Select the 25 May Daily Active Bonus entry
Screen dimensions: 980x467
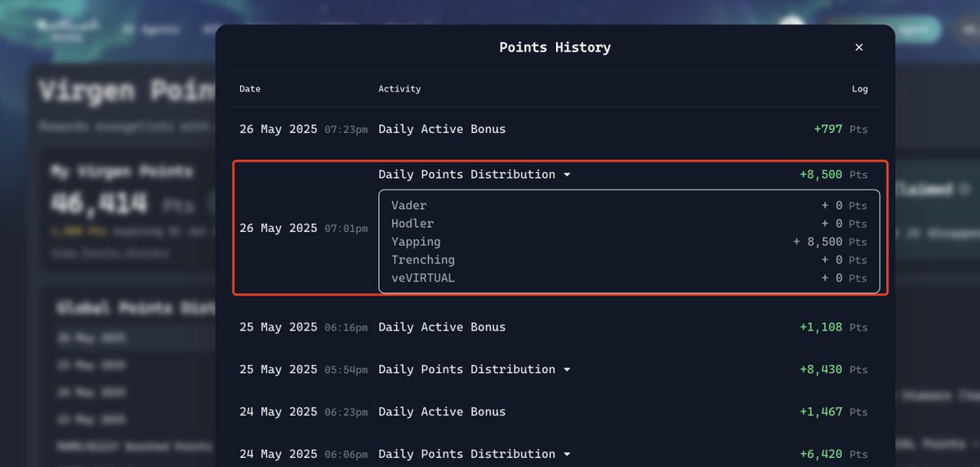555,327
